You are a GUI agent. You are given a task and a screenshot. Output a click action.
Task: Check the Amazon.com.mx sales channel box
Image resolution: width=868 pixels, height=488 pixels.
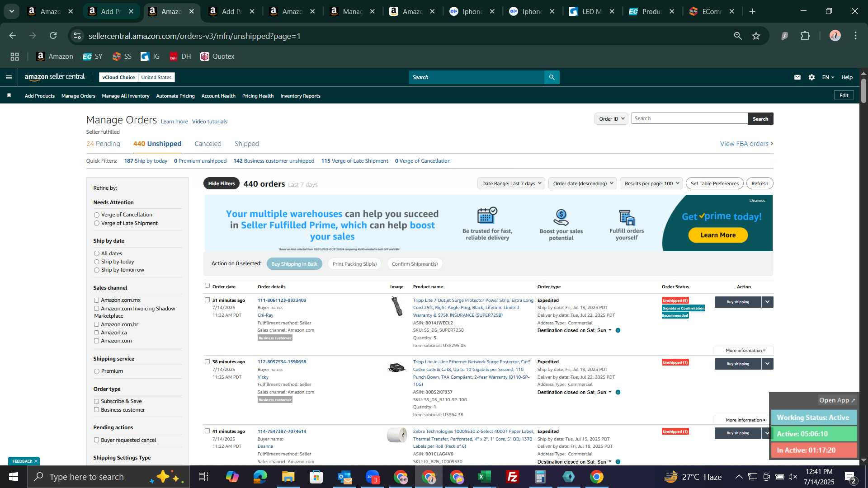(96, 300)
